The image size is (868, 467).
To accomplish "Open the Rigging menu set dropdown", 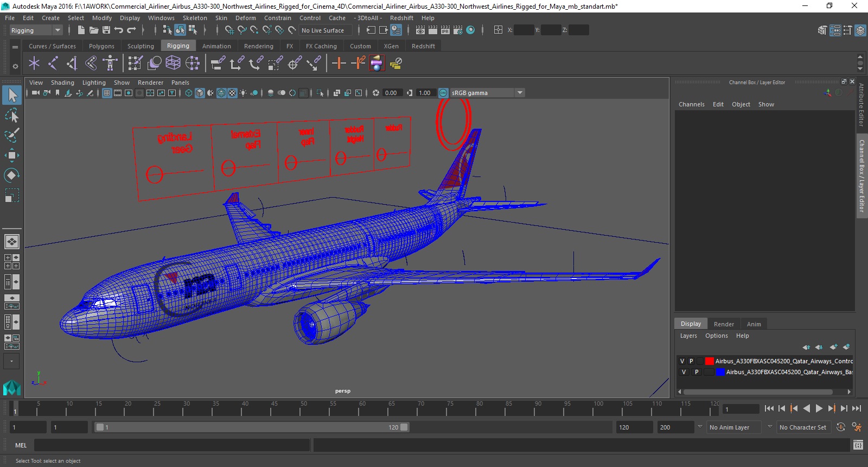I will click(x=36, y=30).
